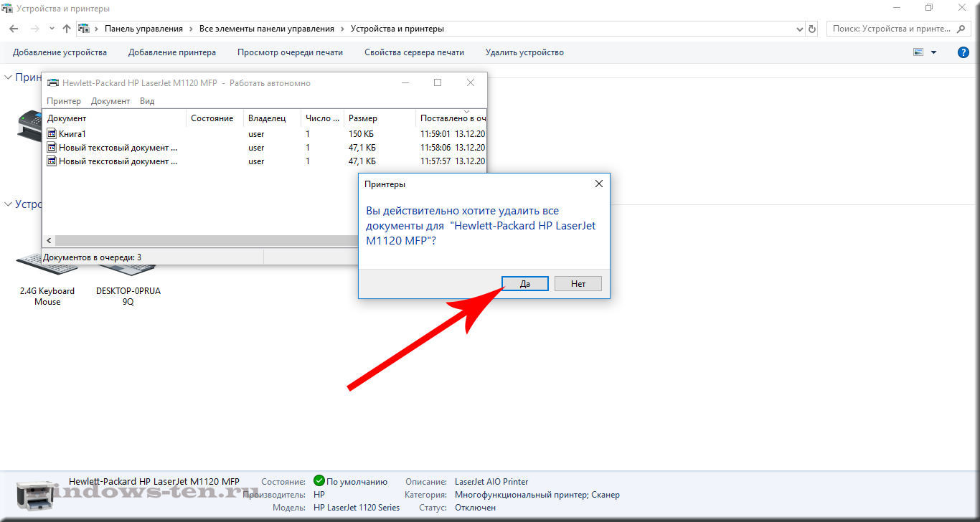Sort queue by Поставлено в очередь column
The height and width of the screenshot is (522, 980).
pos(451,118)
